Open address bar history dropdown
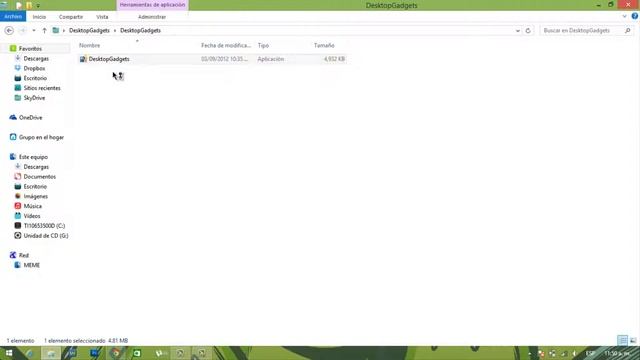 click(x=518, y=31)
